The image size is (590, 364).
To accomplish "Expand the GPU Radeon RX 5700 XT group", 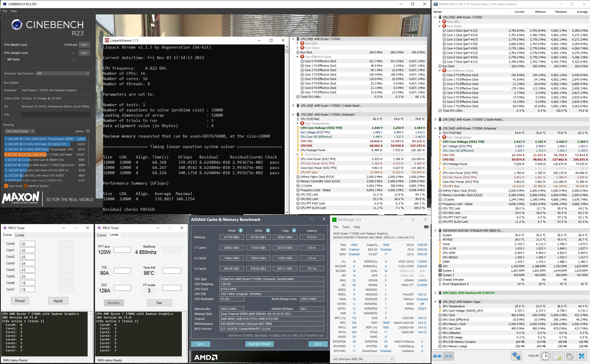I will click(x=435, y=293).
